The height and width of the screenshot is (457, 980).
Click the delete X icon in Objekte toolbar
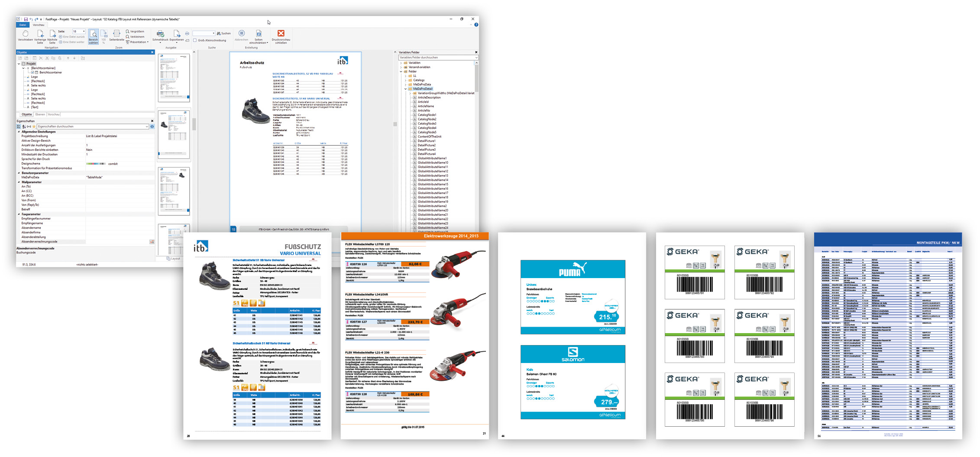tap(41, 58)
